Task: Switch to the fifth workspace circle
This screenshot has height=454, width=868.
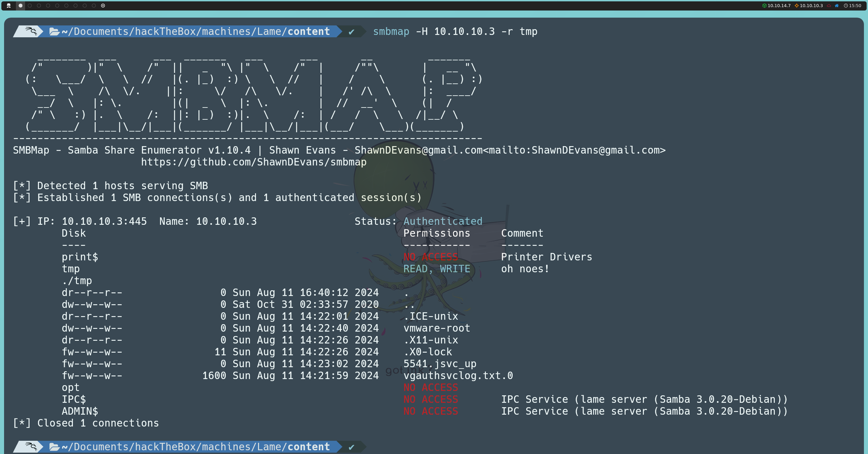Action: click(x=57, y=5)
